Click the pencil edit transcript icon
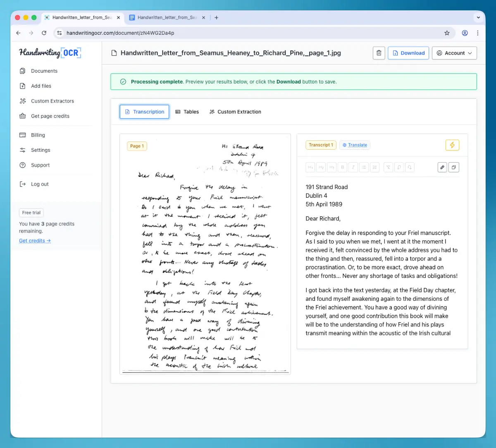This screenshot has width=496, height=448. tap(442, 168)
